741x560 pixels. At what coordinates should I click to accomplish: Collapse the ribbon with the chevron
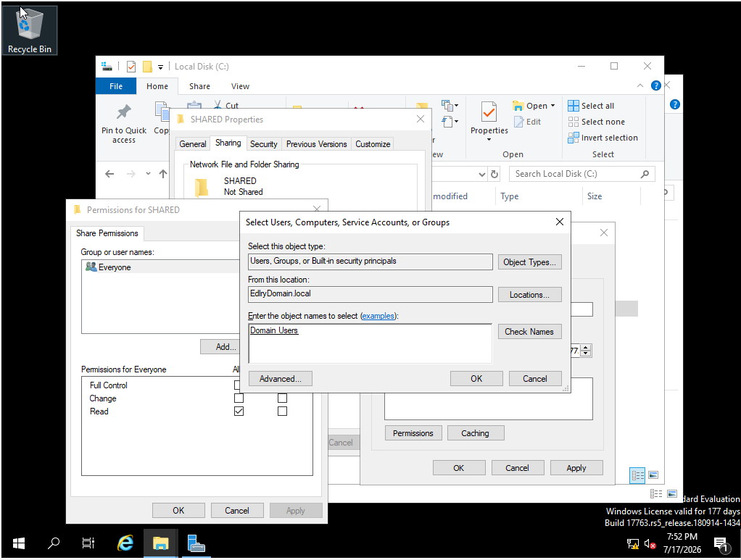click(640, 85)
